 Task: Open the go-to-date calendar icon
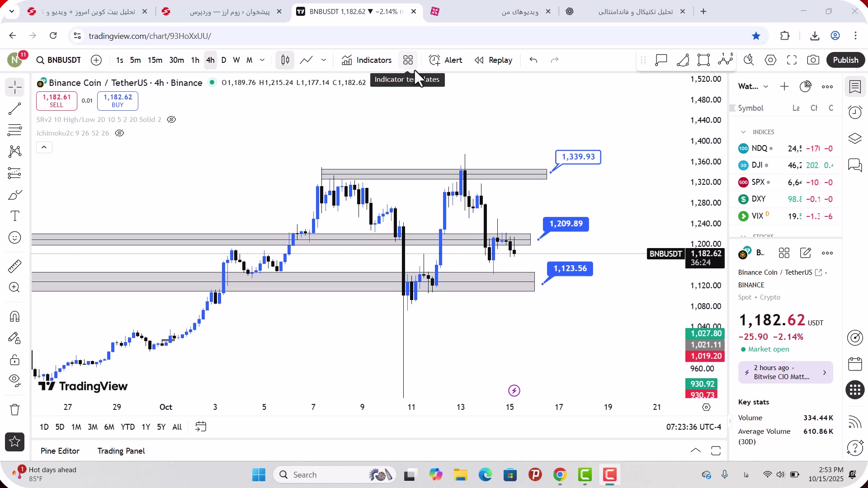[201, 427]
